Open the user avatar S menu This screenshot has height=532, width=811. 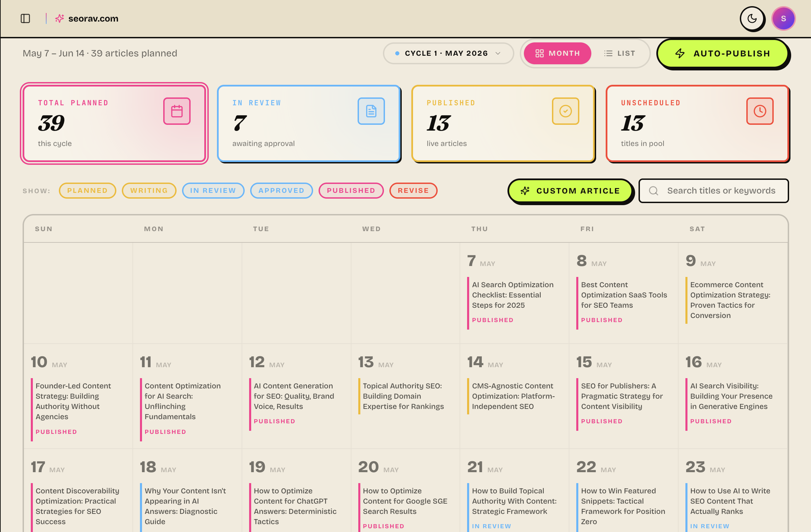[x=783, y=18]
